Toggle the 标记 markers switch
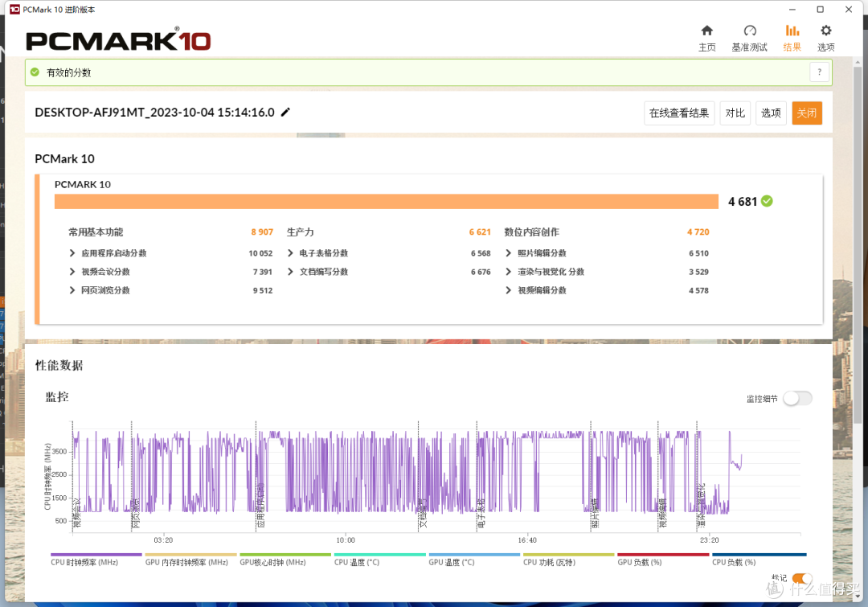The width and height of the screenshot is (868, 607). click(x=801, y=579)
